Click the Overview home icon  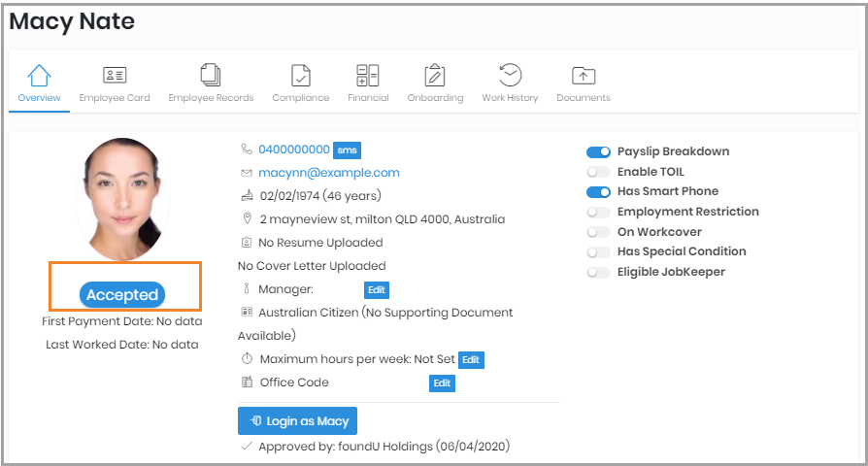click(39, 76)
